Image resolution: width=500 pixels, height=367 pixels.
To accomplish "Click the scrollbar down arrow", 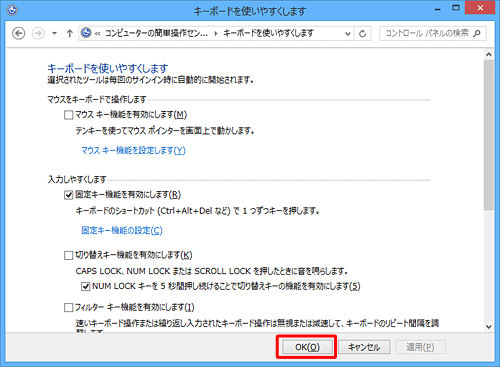I will coord(489,327).
